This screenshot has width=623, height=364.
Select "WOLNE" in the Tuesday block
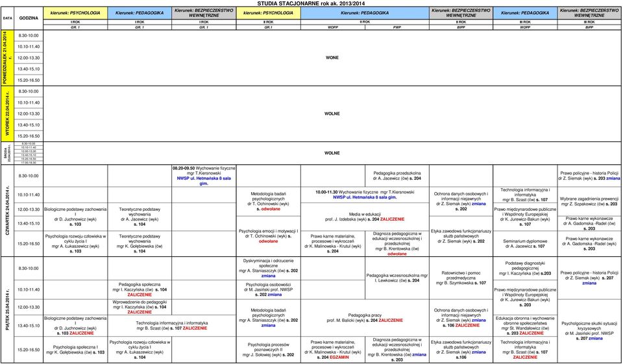tap(332, 114)
